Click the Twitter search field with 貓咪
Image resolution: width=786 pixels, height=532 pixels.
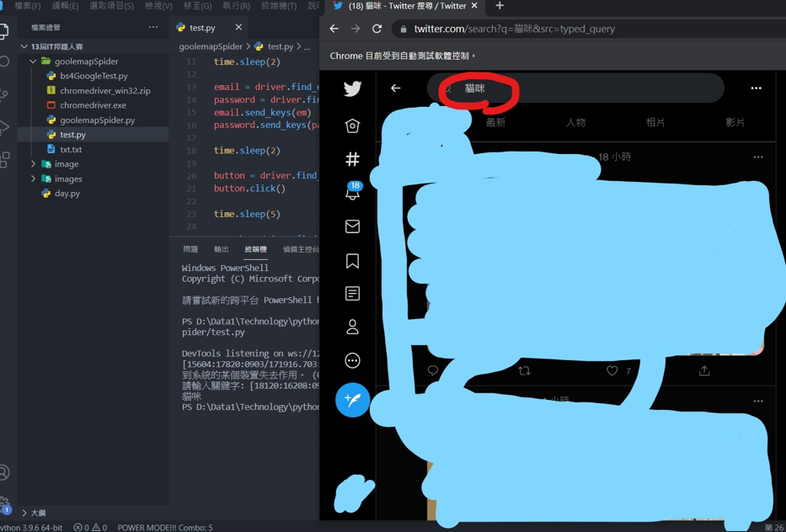[x=575, y=88]
